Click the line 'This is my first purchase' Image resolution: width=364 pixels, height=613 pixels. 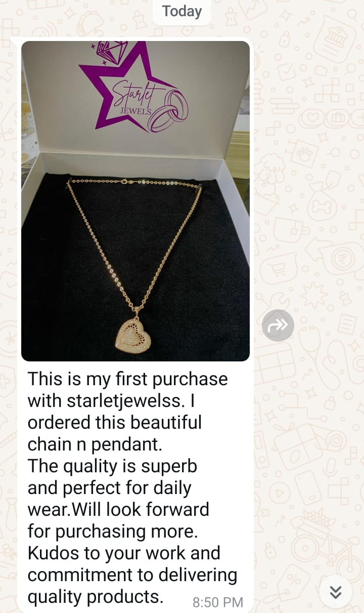coord(127,379)
